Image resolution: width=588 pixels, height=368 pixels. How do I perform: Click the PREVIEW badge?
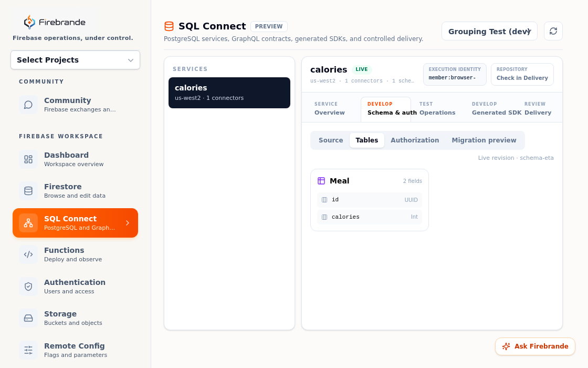pos(269,26)
